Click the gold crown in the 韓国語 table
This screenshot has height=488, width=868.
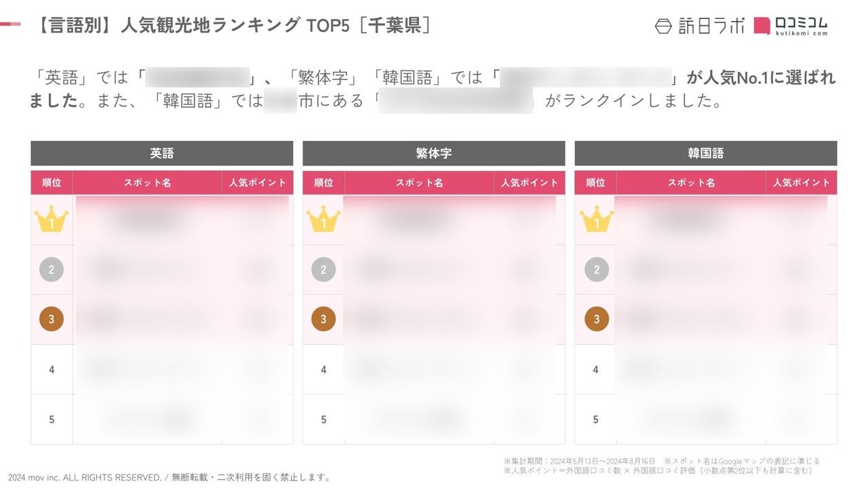click(596, 220)
